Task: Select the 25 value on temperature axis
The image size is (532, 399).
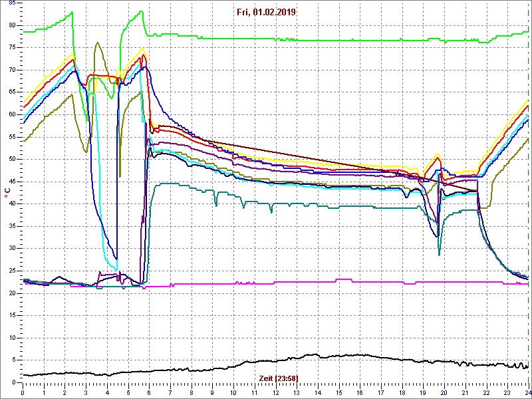Action: pos(11,271)
